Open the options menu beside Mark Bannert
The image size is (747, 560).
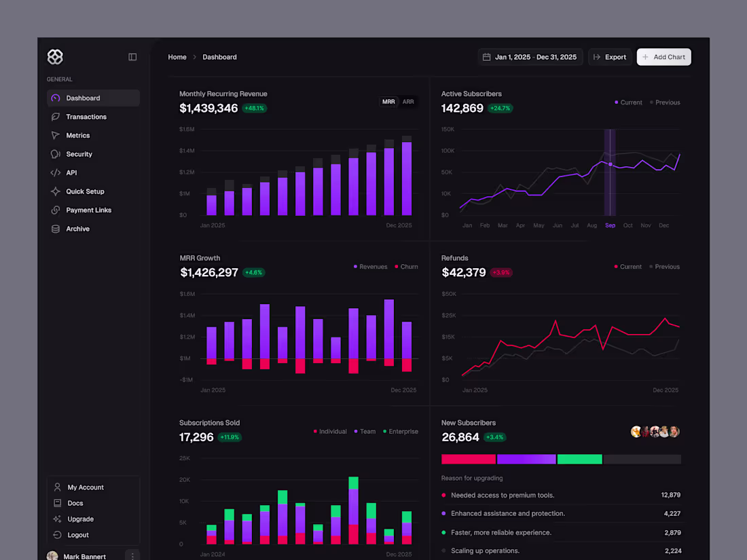click(132, 555)
